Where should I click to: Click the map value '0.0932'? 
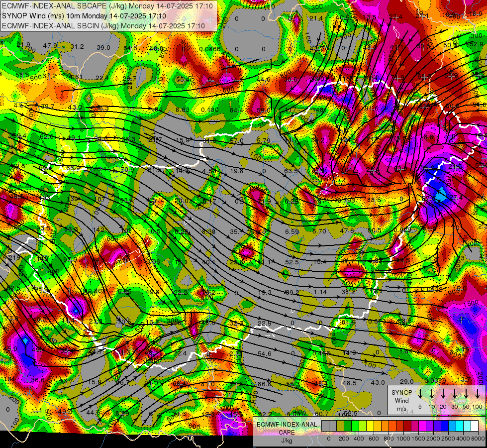click(x=432, y=289)
